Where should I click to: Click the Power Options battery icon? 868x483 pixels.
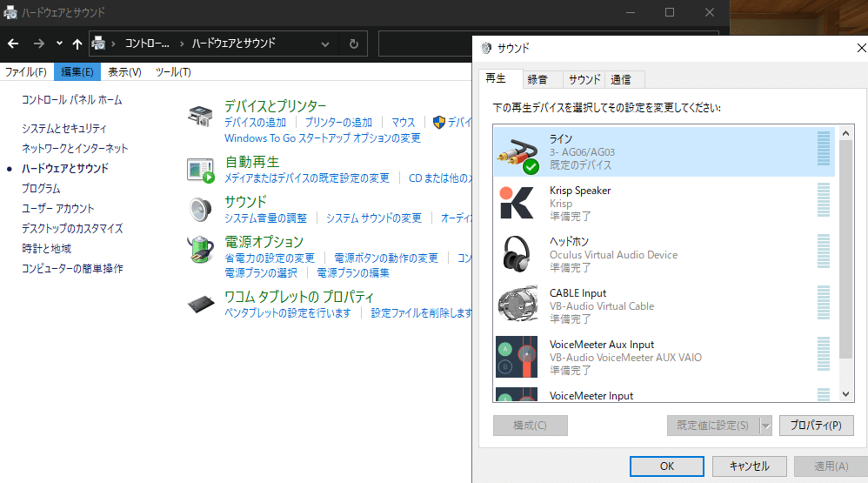[200, 249]
